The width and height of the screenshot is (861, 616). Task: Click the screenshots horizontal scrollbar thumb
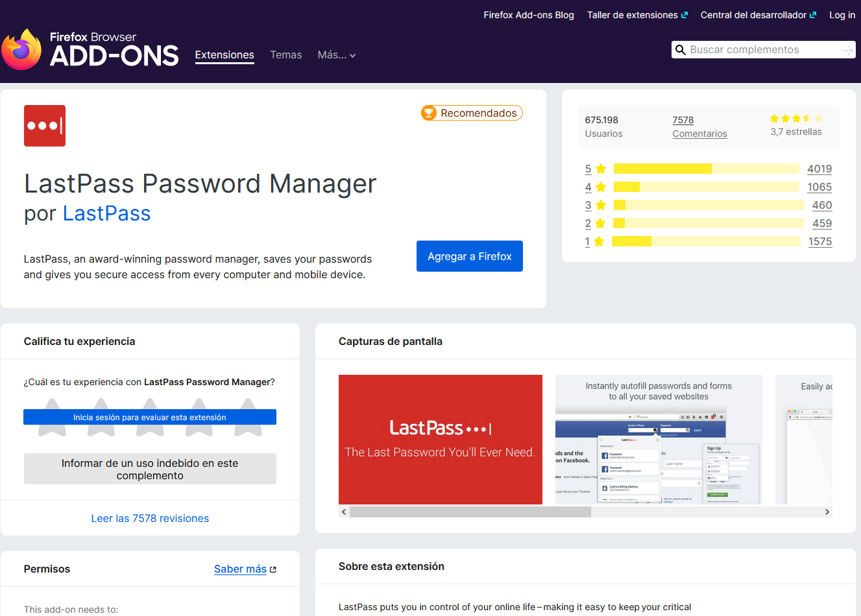pyautogui.click(x=470, y=512)
